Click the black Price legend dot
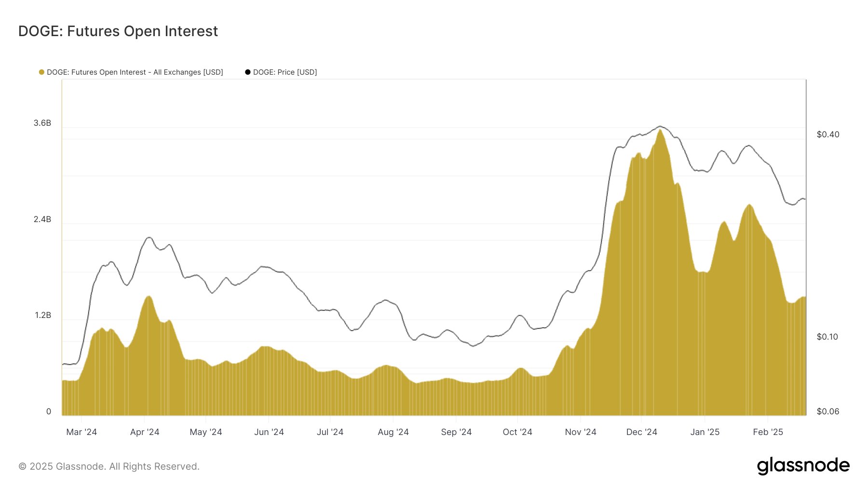Screen dimensions: 868x488 (248, 72)
